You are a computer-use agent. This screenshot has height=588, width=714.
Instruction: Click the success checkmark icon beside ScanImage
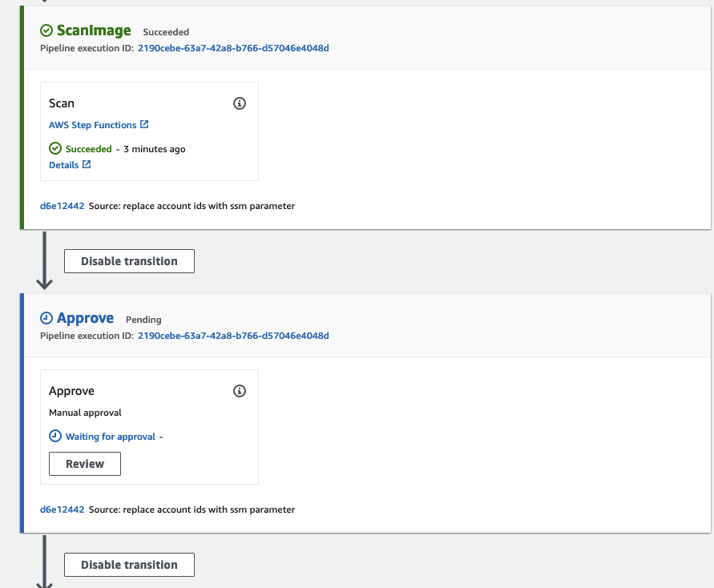[46, 31]
